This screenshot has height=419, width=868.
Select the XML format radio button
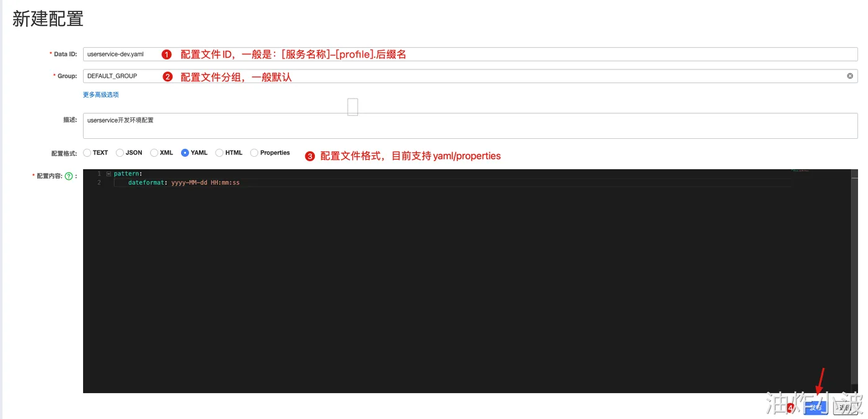tap(154, 152)
